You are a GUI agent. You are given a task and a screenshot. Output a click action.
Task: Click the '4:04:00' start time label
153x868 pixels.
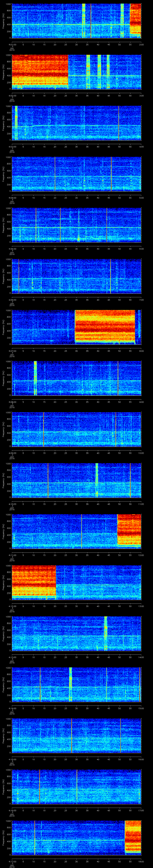tap(12, 198)
